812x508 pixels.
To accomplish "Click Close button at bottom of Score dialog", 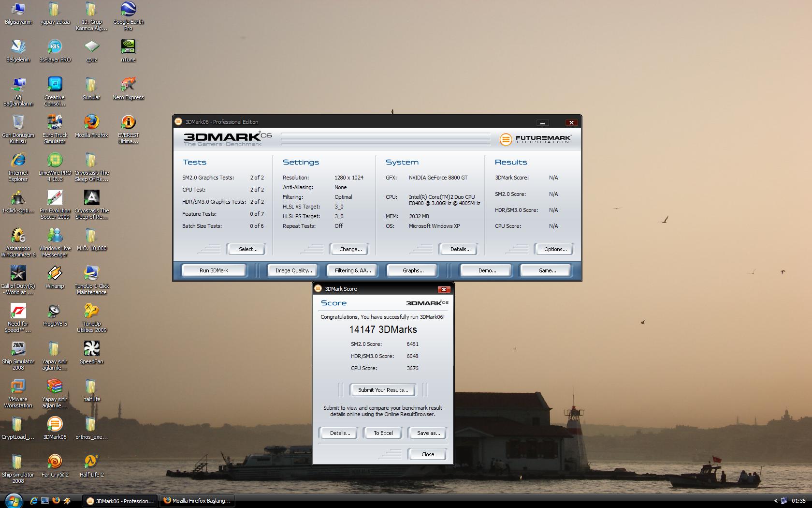I will [x=428, y=454].
